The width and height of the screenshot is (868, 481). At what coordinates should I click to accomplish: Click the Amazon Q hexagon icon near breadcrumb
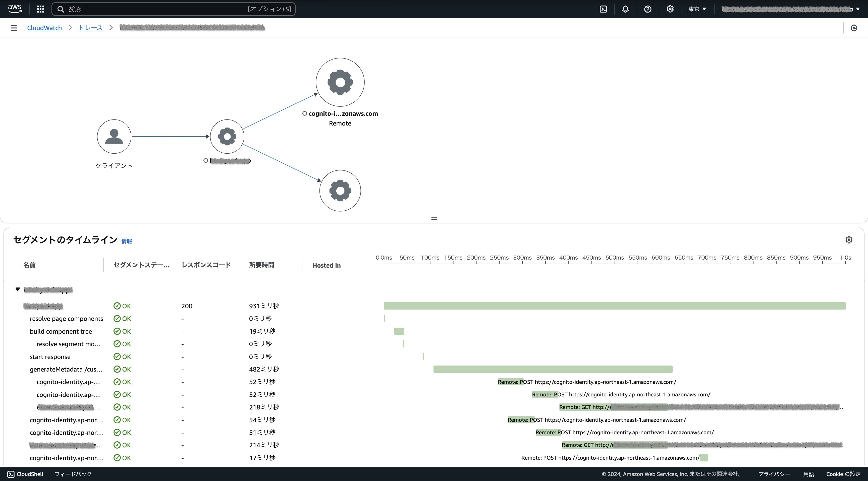coord(854,28)
